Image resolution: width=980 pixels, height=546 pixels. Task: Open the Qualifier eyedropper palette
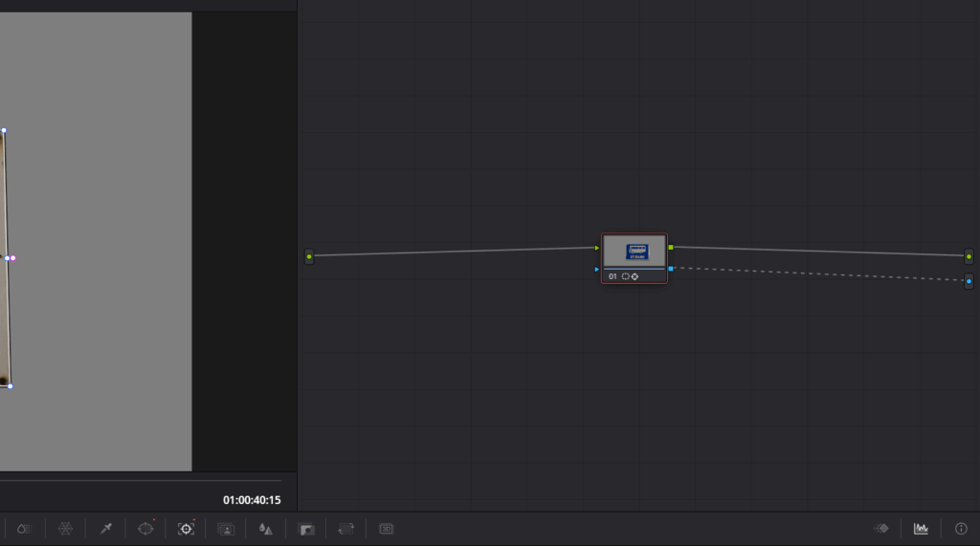pyautogui.click(x=105, y=529)
